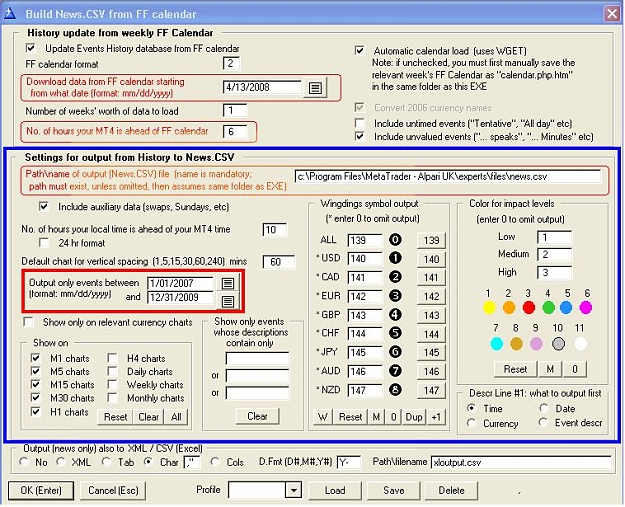Click Delete profile button
The height and width of the screenshot is (507, 625).
451,490
